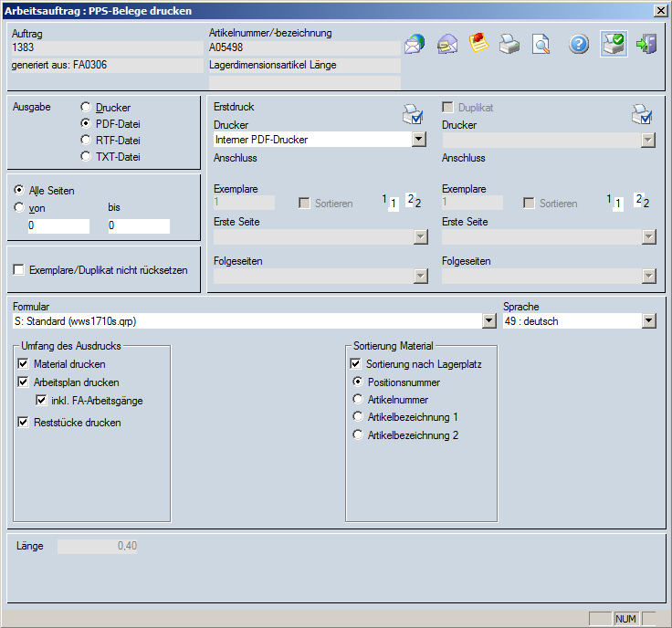Open print preview magnifier icon
The height and width of the screenshot is (628, 672).
(541, 44)
